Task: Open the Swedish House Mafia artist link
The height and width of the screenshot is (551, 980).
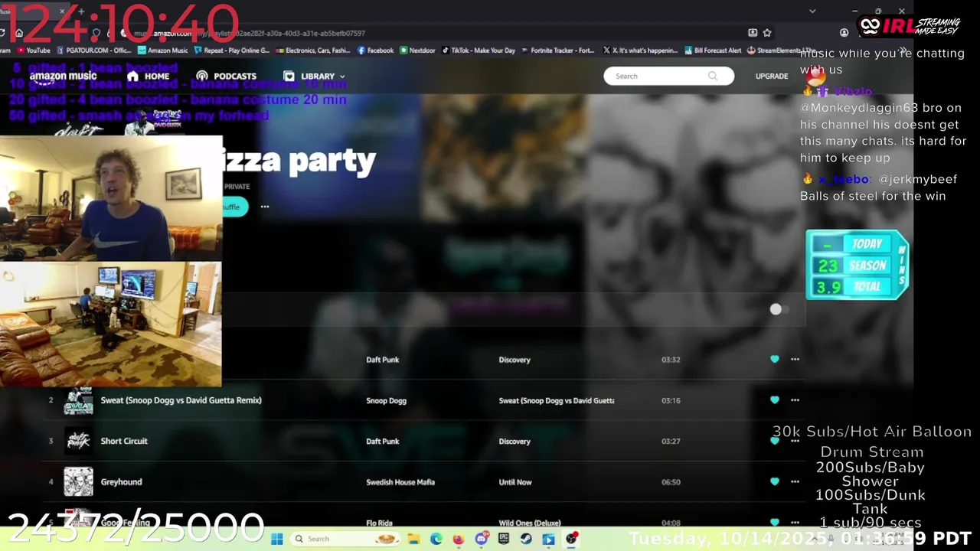Action: coord(400,482)
